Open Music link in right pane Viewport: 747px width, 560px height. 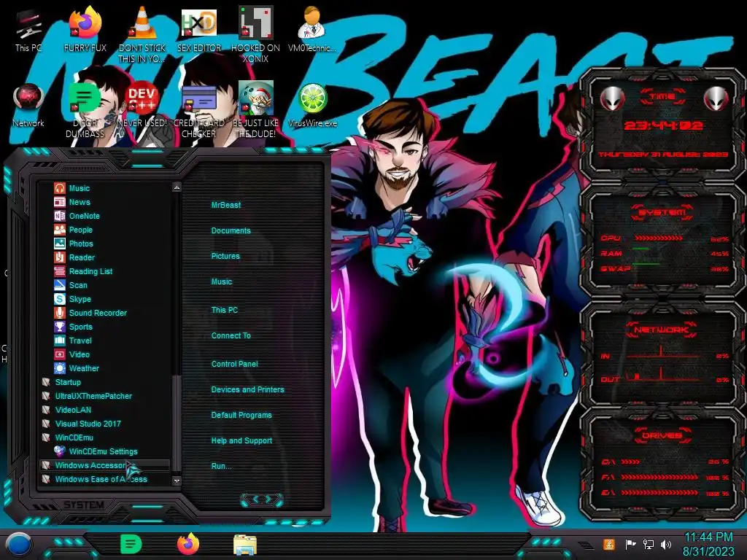click(x=222, y=281)
